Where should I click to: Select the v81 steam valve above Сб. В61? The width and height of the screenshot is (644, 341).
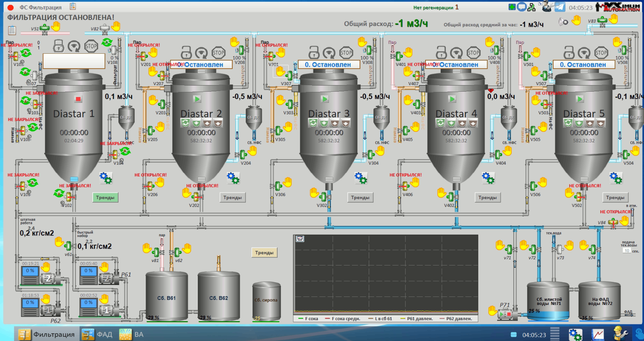coord(156,252)
